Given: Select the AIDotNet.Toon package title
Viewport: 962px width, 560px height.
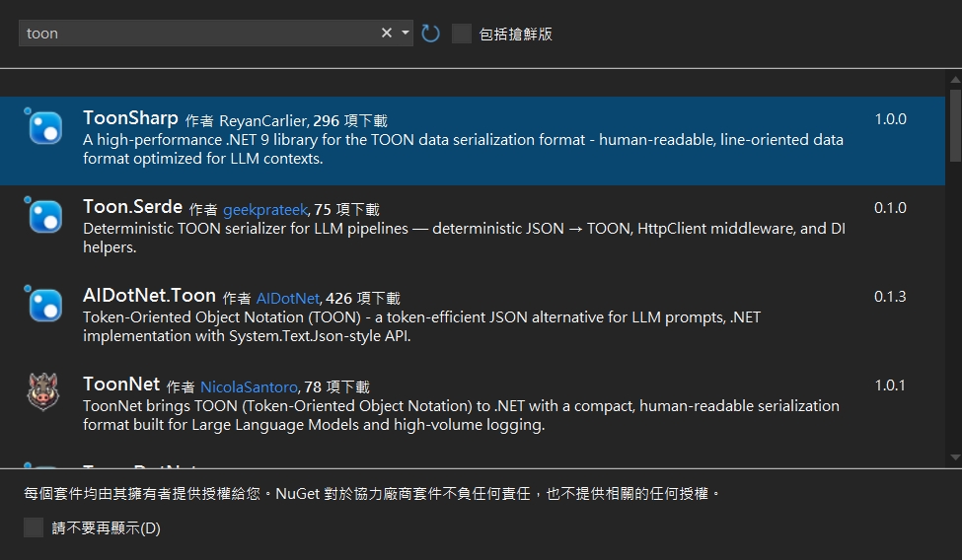Looking at the screenshot, I should (149, 296).
